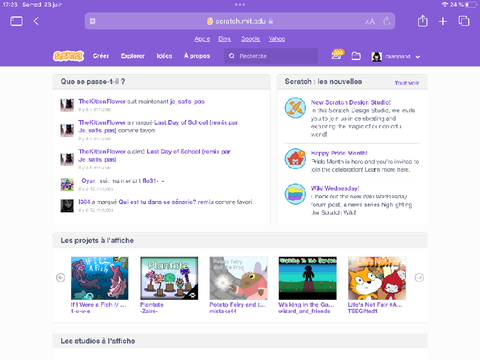The image size is (480, 360).
Task: Open the Explorer menu item
Action: [133, 56]
